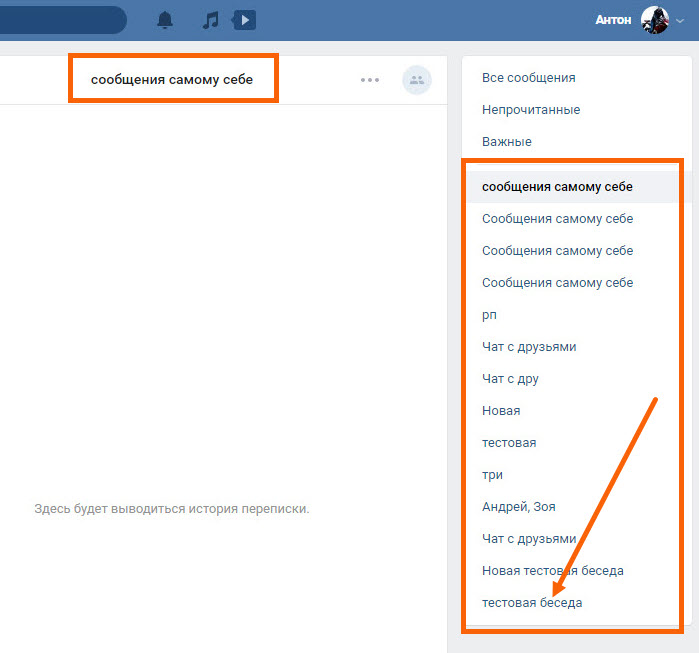Open the notifications bell
Screen dimensions: 699x653
165,20
